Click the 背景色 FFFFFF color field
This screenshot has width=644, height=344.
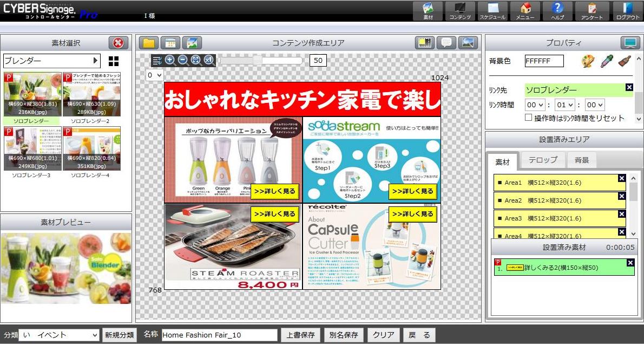click(x=544, y=61)
